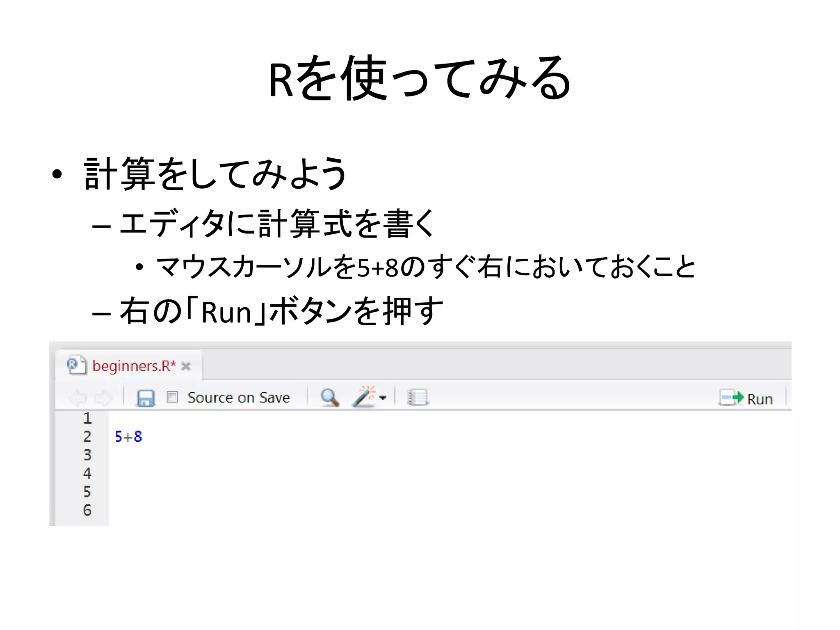This screenshot has height=630, width=840.
Task: Click line number 5 in the gutter
Action: (x=87, y=492)
